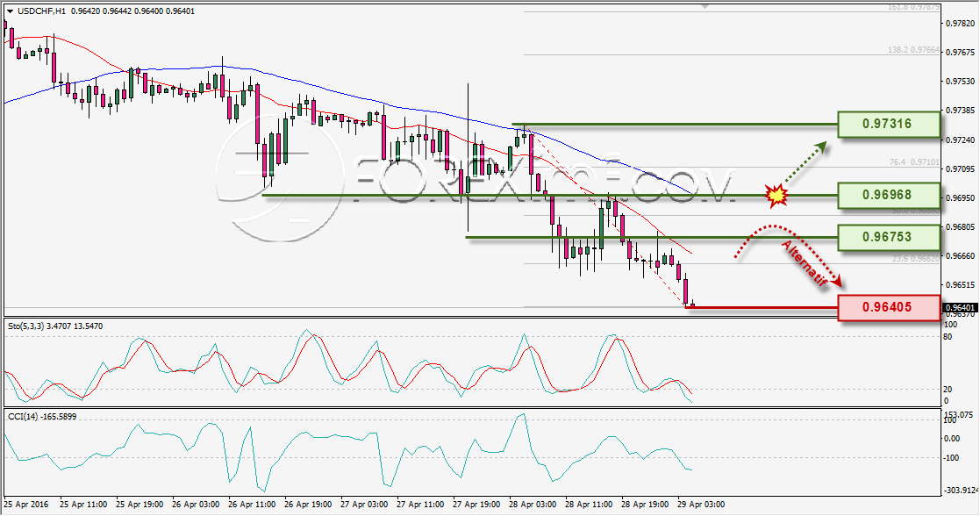Click time axis label 26 Apr 11:00
This screenshot has height=516, width=980.
252,504
